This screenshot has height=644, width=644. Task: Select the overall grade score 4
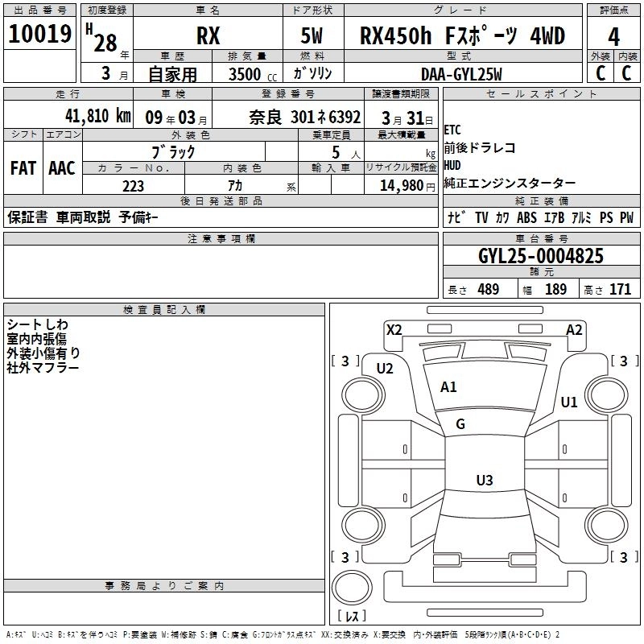point(614,36)
